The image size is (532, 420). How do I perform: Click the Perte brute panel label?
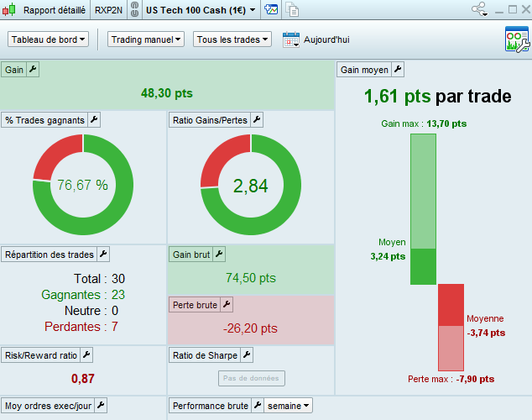(195, 305)
